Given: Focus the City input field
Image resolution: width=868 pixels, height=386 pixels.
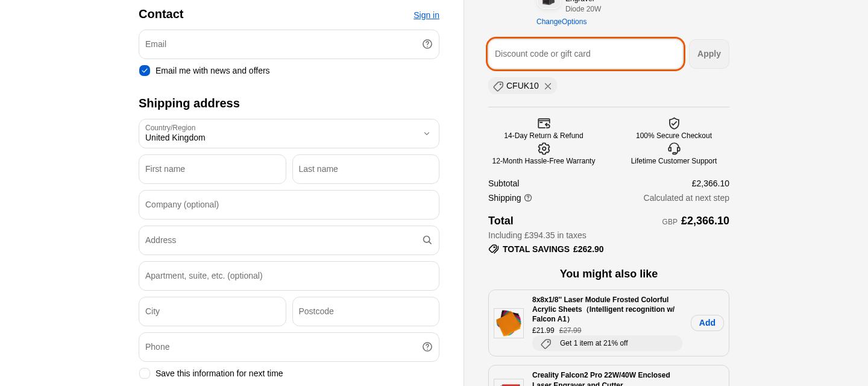Looking at the screenshot, I should [x=212, y=311].
